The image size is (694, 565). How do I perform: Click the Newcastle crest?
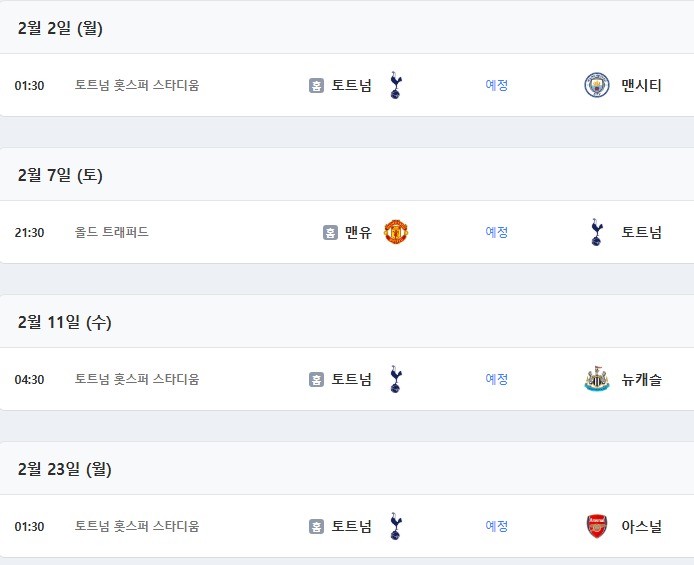click(x=597, y=379)
